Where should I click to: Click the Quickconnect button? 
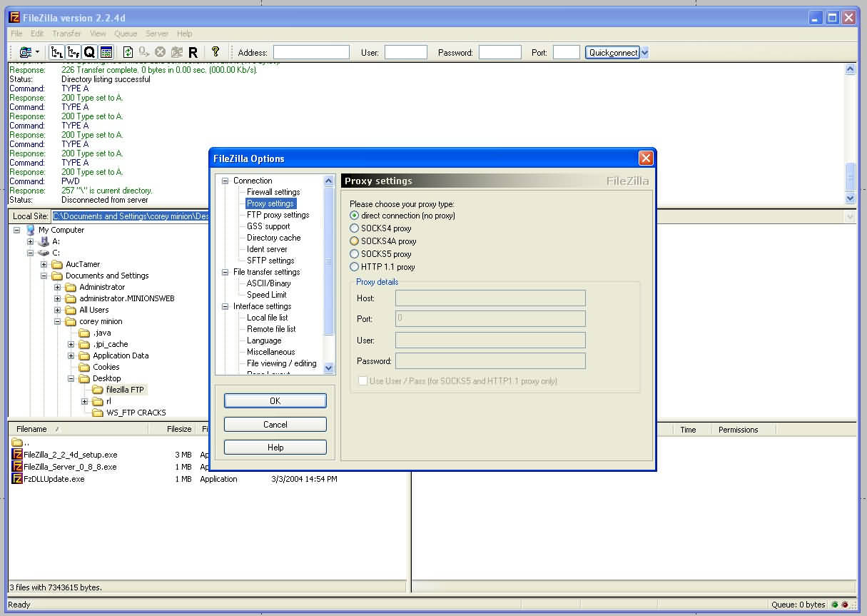[x=612, y=52]
